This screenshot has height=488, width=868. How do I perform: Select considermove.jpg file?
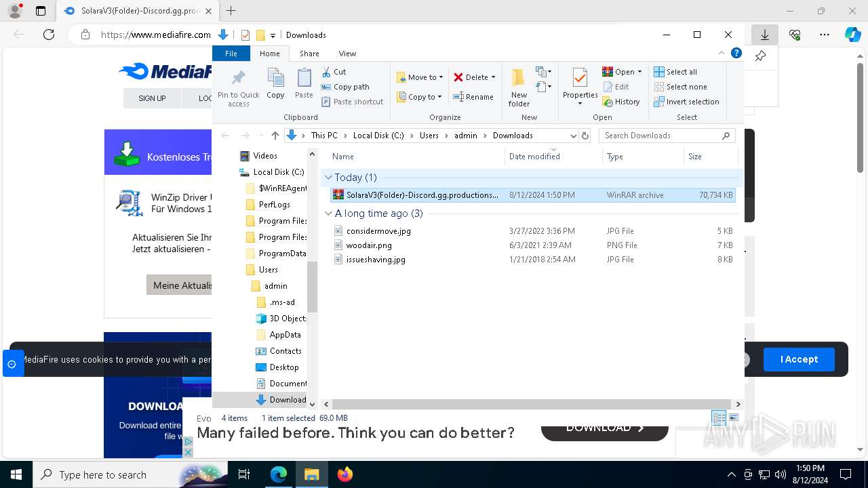click(533, 231)
